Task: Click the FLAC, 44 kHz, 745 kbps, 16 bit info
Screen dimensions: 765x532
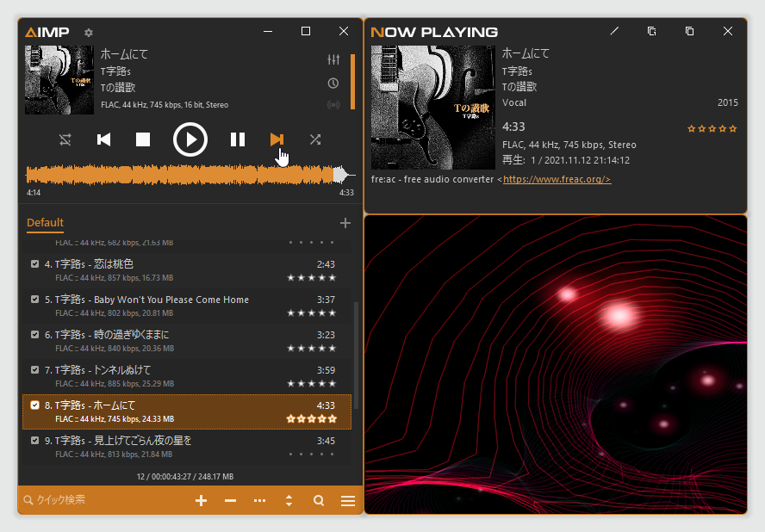Action: 165,105
